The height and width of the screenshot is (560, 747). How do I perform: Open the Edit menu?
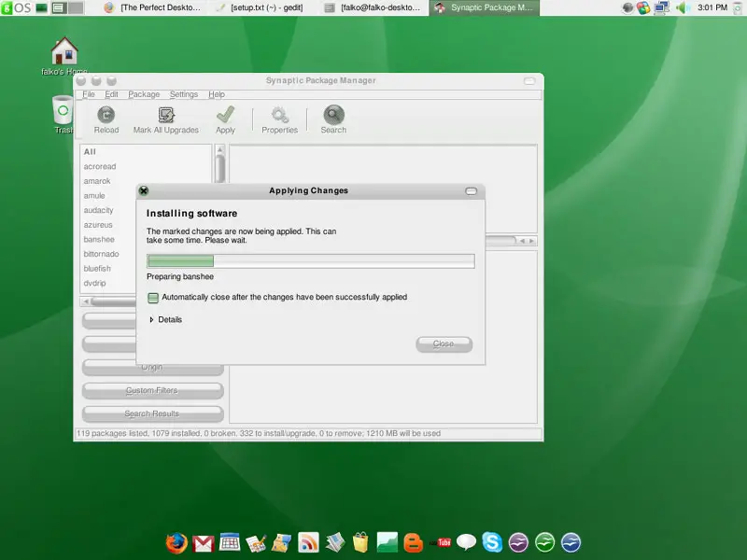[x=111, y=94]
